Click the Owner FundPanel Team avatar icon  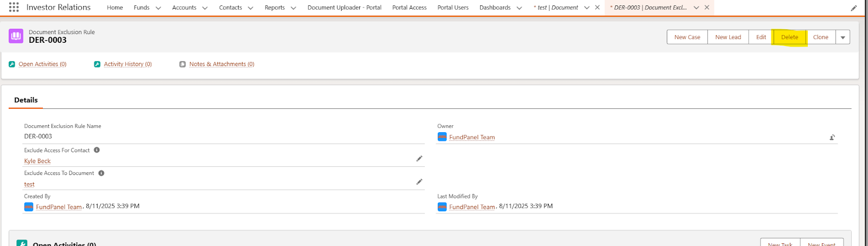(442, 137)
